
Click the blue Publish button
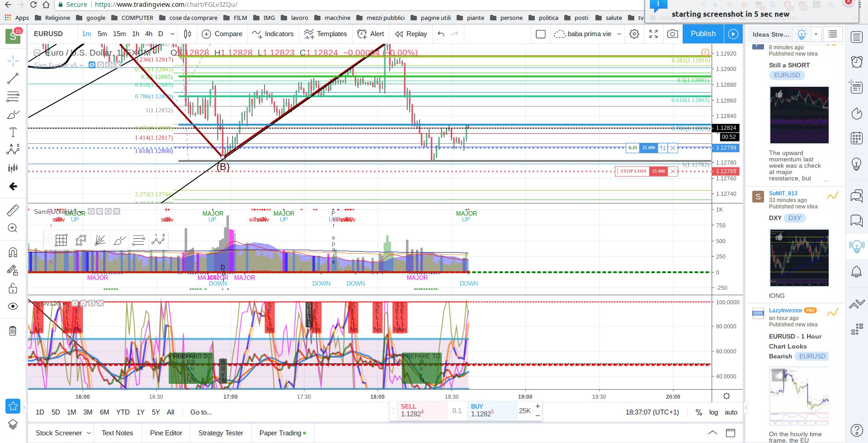point(703,34)
